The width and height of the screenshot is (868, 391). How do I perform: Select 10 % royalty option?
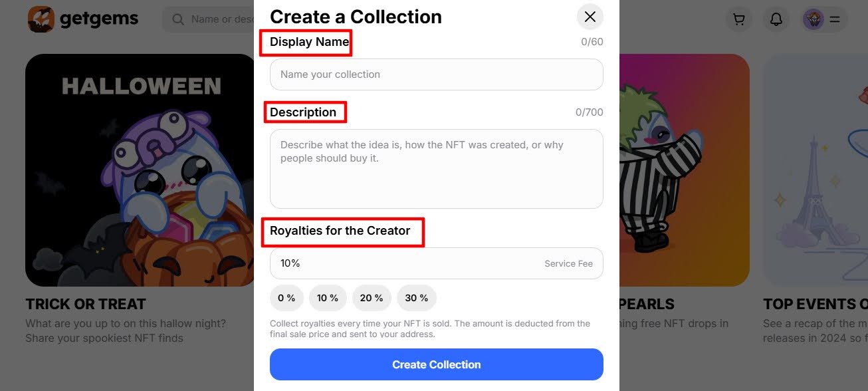tap(328, 298)
